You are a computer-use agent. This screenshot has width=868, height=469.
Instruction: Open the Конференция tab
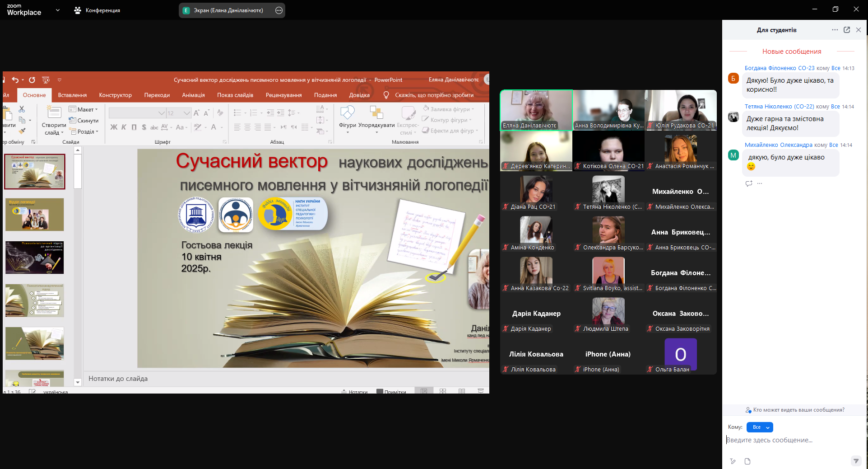[x=97, y=10]
